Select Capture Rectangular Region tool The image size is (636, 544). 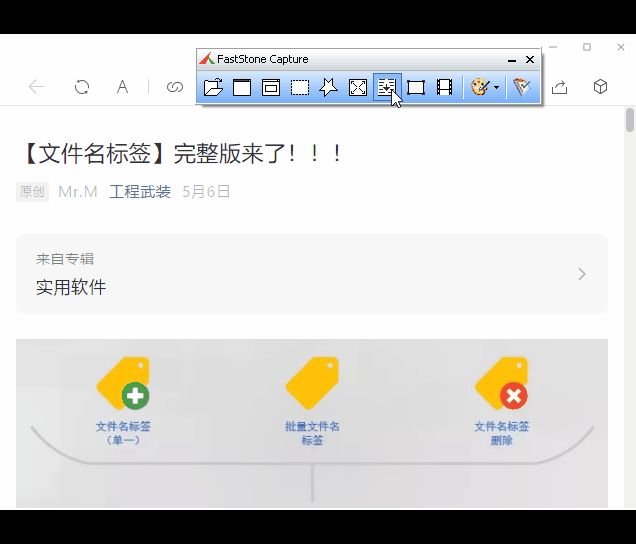300,87
